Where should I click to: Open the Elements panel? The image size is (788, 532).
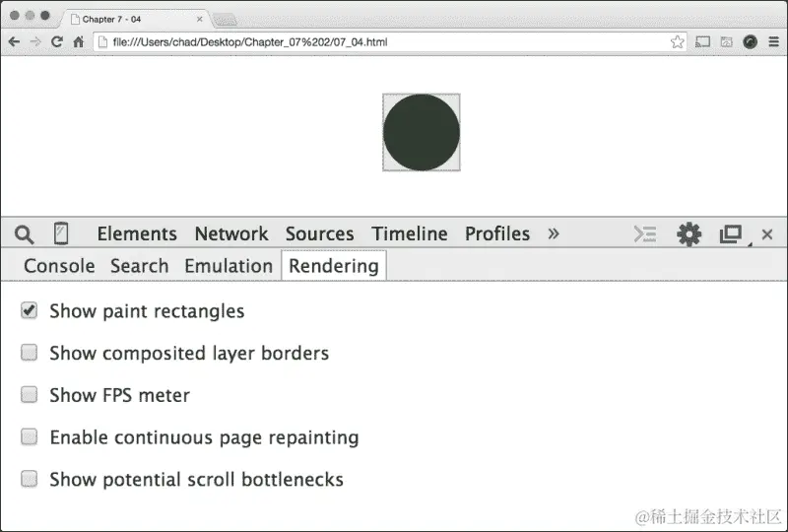pyautogui.click(x=137, y=233)
